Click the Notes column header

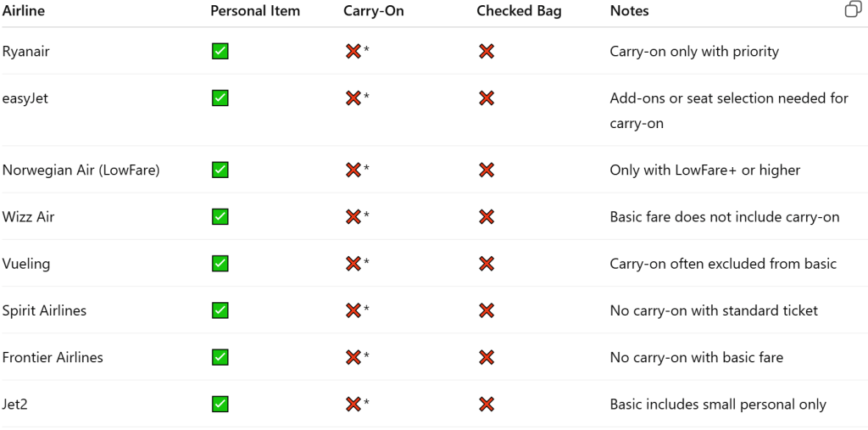pos(629,11)
